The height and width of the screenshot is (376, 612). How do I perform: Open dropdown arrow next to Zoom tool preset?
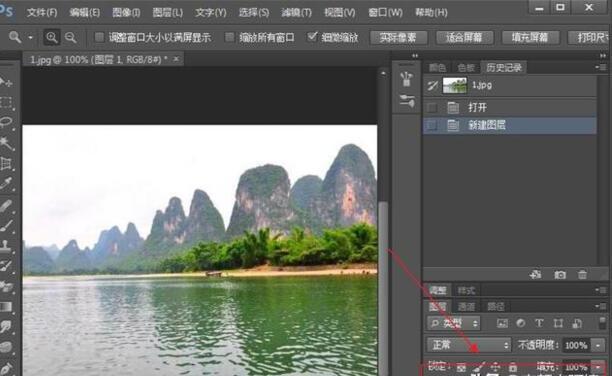pos(30,37)
